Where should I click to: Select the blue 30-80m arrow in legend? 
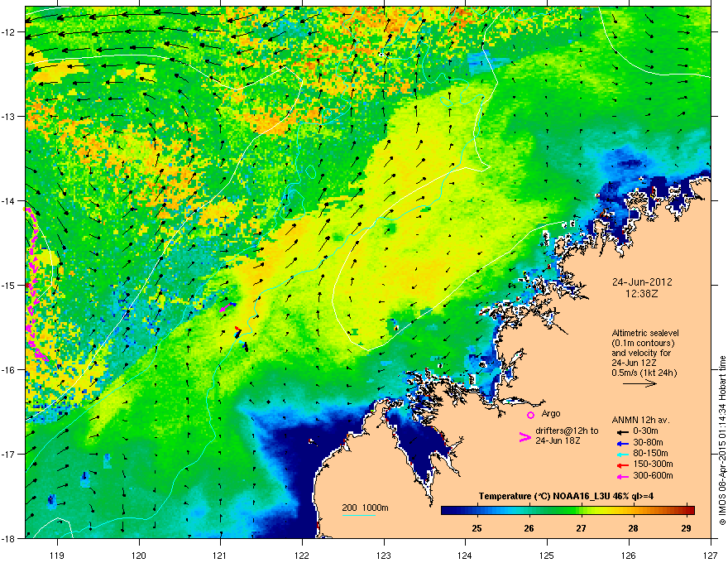[623, 443]
